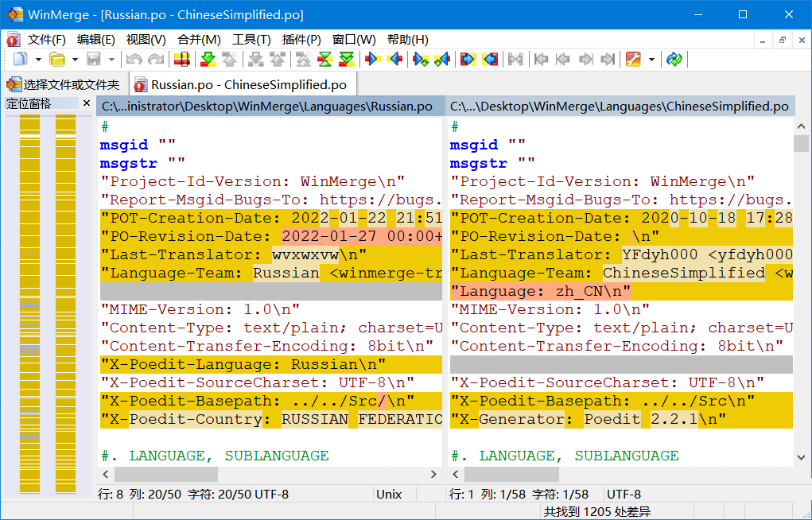This screenshot has width=812, height=520.
Task: Click Copy Right and Advance icon
Action: click(x=420, y=60)
